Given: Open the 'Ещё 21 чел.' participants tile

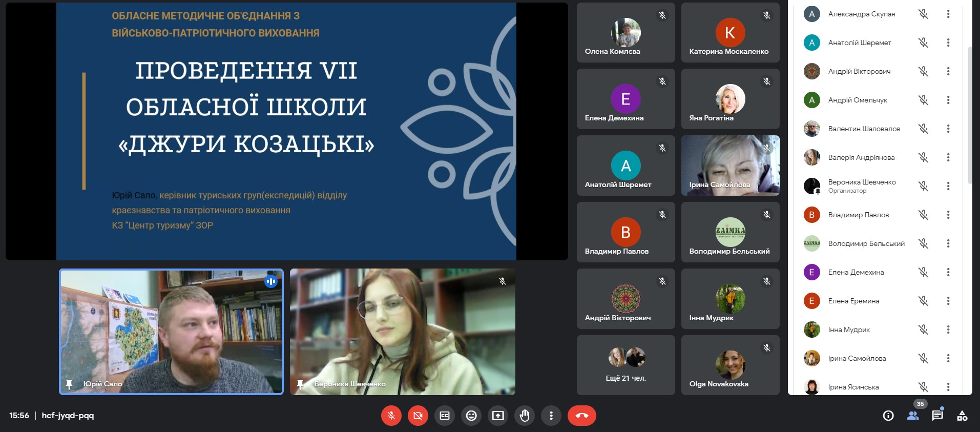Looking at the screenshot, I should [x=625, y=365].
